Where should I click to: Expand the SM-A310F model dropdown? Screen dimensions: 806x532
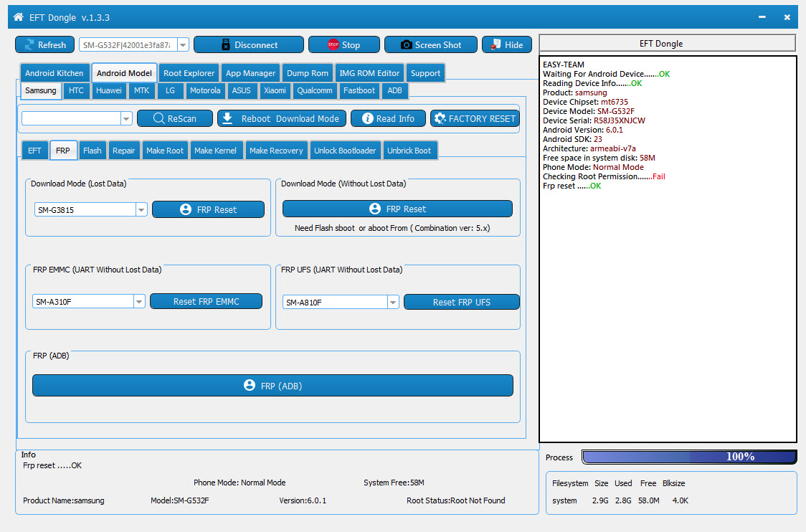pos(139,302)
